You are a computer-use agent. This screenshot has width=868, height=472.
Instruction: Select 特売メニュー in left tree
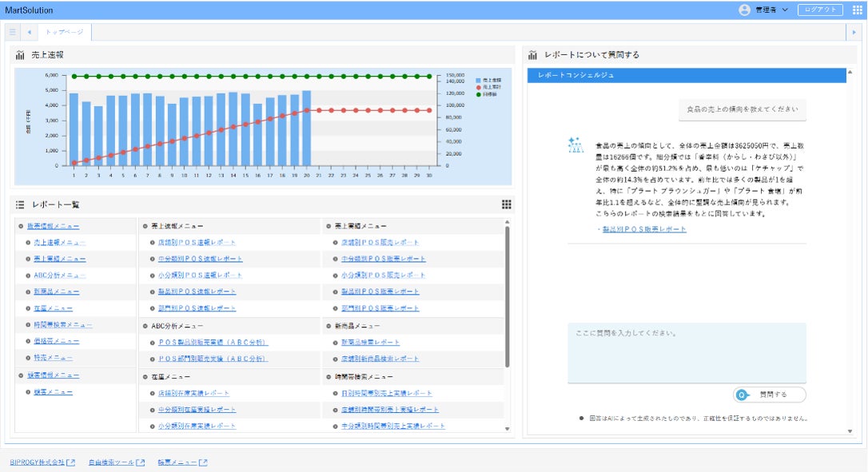pos(53,358)
